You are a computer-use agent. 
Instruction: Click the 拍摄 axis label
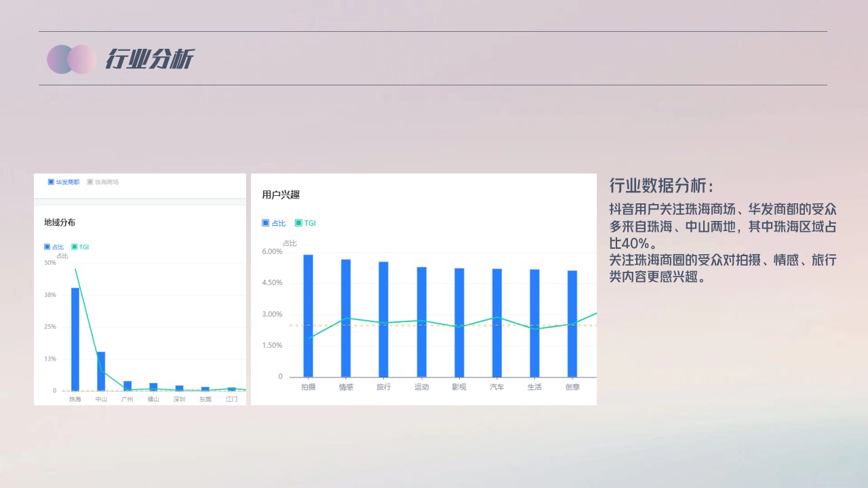(x=308, y=387)
